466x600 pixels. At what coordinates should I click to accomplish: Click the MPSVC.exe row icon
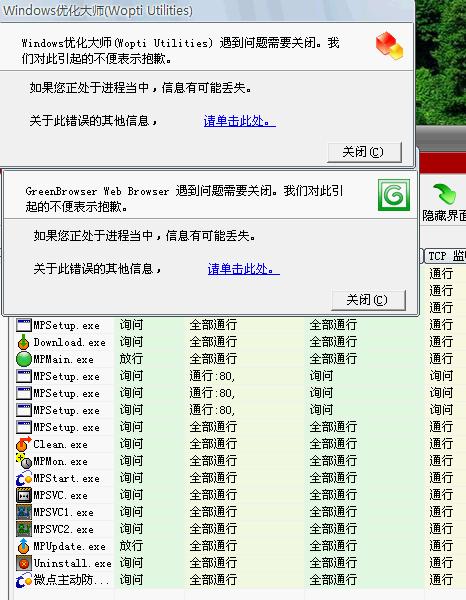point(23,495)
